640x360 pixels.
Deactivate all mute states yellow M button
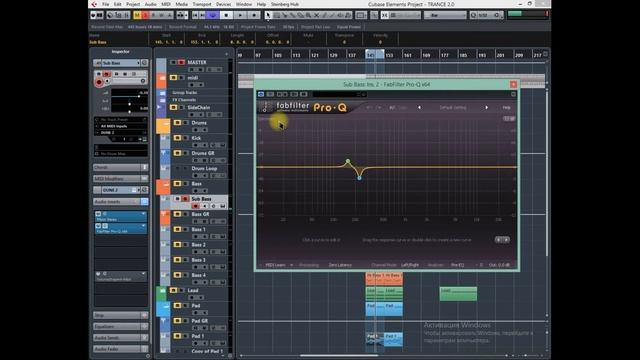pos(137,15)
